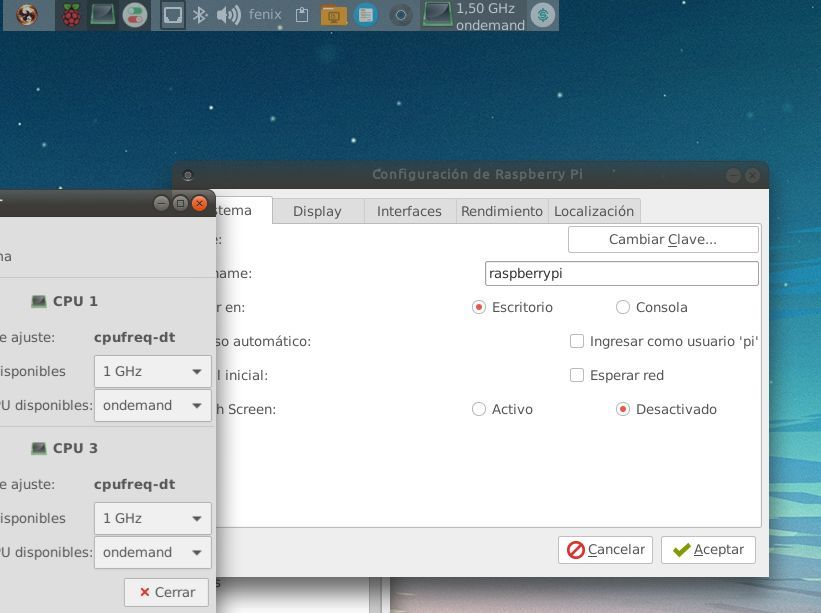Open the CPU monitor window launcher icon
This screenshot has height=613, width=821.
tap(103, 15)
